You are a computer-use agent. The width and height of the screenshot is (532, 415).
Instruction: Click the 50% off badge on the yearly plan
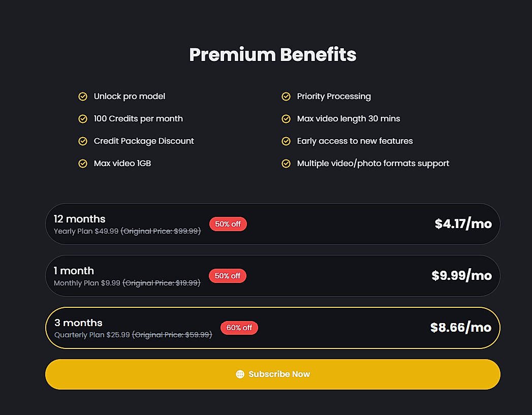tap(228, 224)
